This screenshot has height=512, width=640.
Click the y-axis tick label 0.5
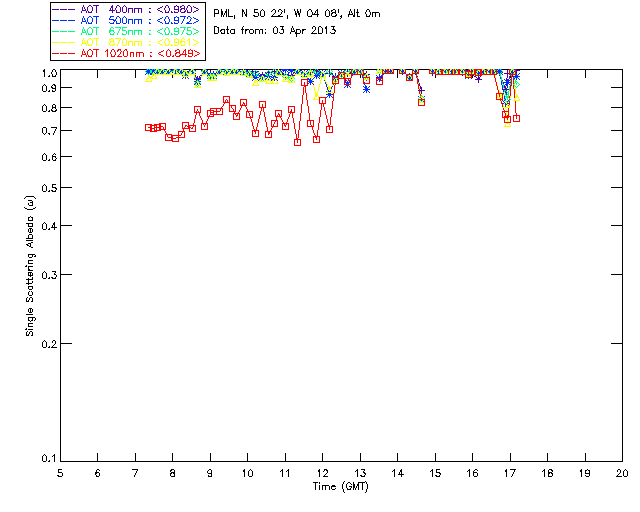[49, 188]
